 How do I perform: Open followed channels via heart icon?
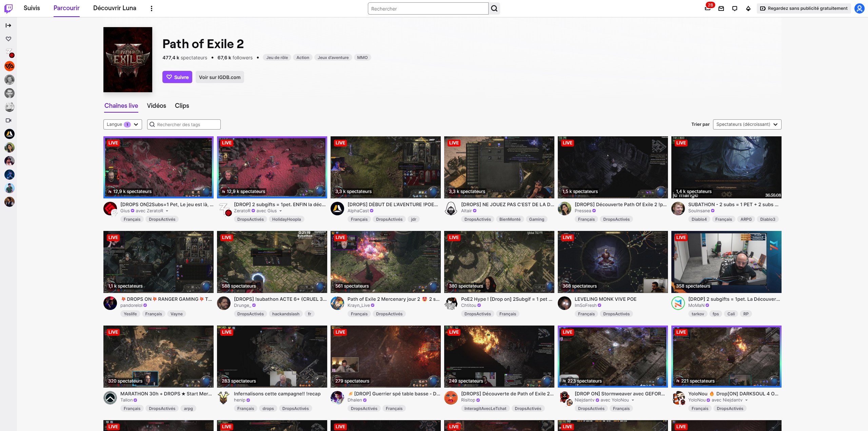(9, 39)
